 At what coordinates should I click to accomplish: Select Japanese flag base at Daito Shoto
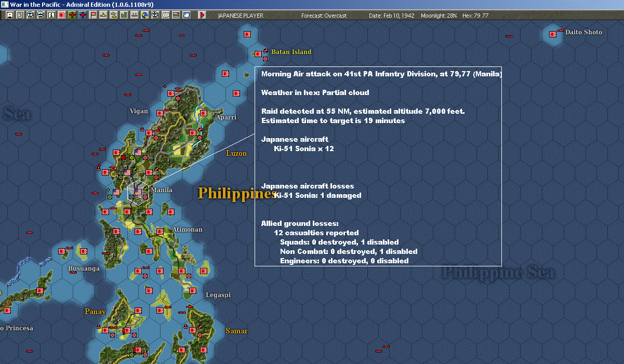[553, 34]
